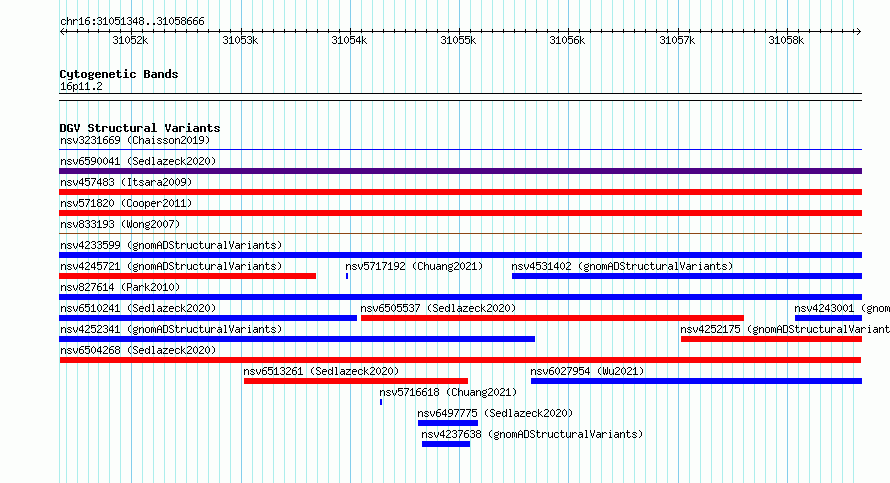
Task: Select the blue bar under nsv827614
Action: tap(460, 297)
